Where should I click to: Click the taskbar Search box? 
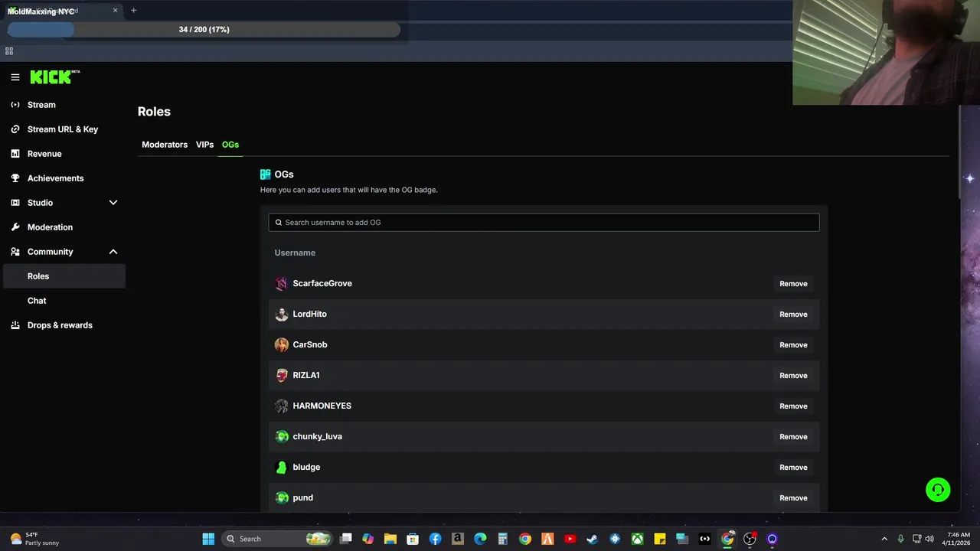click(277, 539)
